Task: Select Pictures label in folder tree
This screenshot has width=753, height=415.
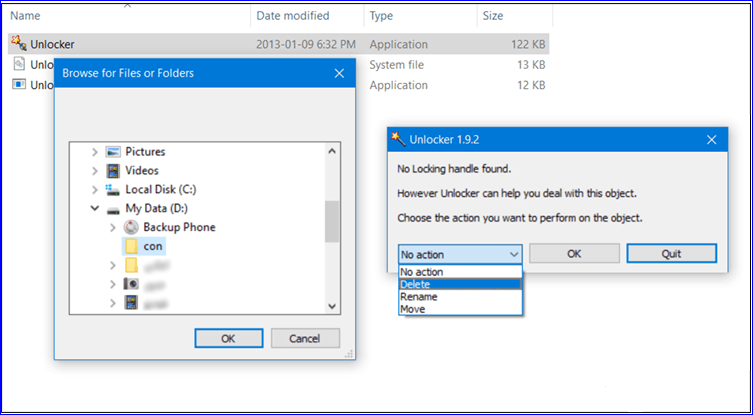Action: point(145,152)
